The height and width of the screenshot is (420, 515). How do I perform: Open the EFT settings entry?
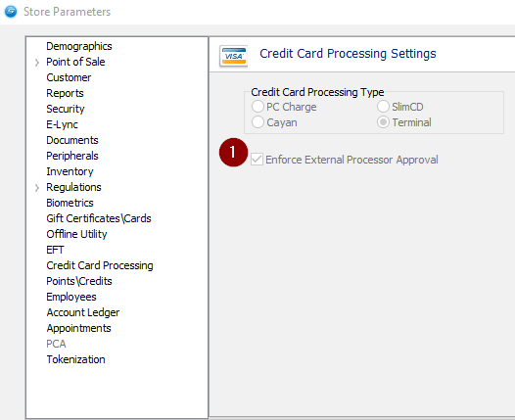(55, 250)
